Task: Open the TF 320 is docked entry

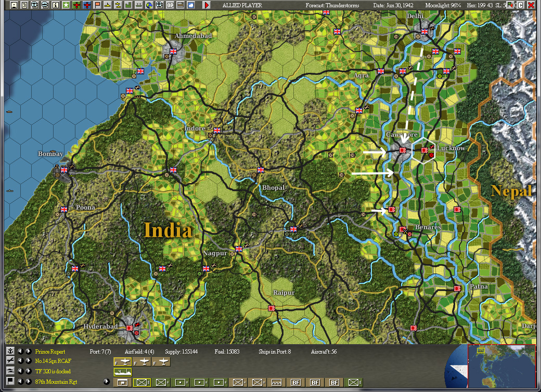Action: 53,371
